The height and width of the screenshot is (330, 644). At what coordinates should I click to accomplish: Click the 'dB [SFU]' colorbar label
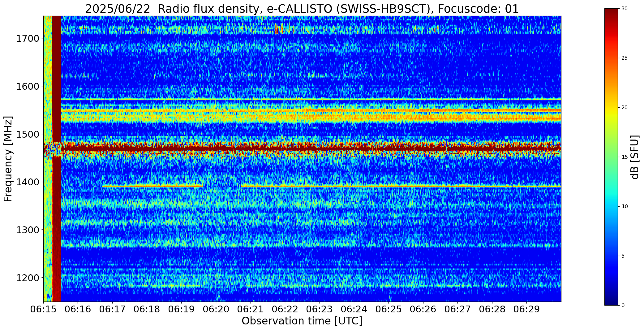pos(635,157)
